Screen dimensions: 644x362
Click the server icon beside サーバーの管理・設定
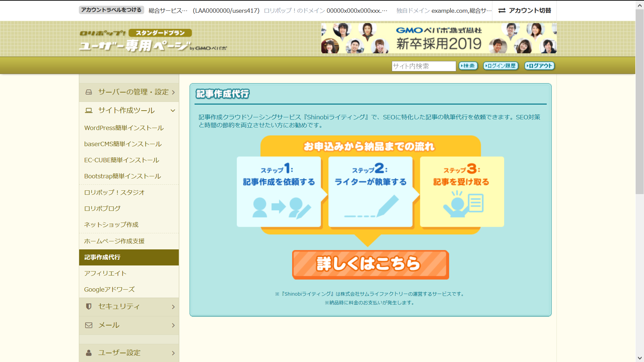click(x=89, y=92)
